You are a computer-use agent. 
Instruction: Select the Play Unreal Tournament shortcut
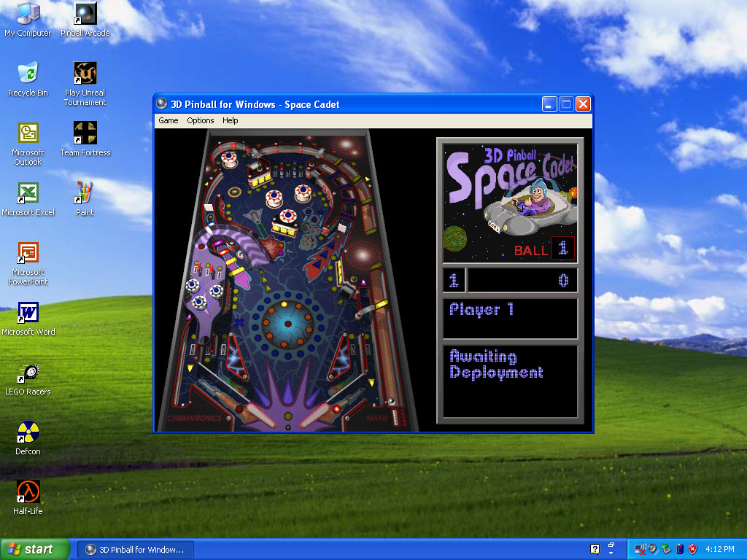[x=85, y=85]
